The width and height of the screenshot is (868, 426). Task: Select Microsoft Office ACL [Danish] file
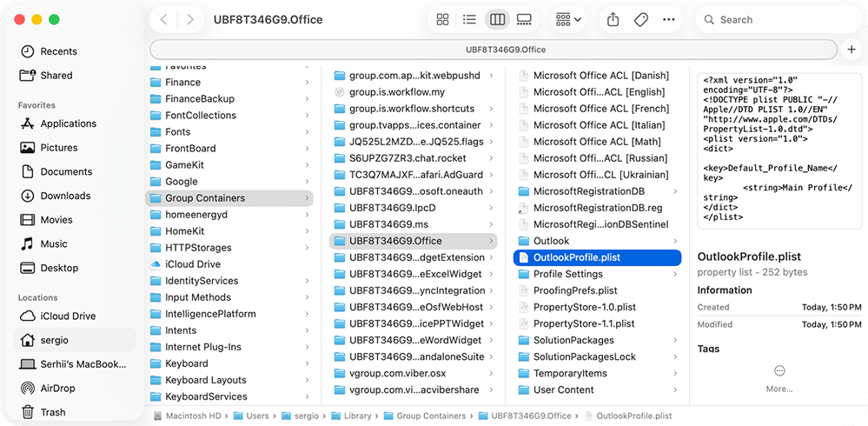tap(597, 76)
